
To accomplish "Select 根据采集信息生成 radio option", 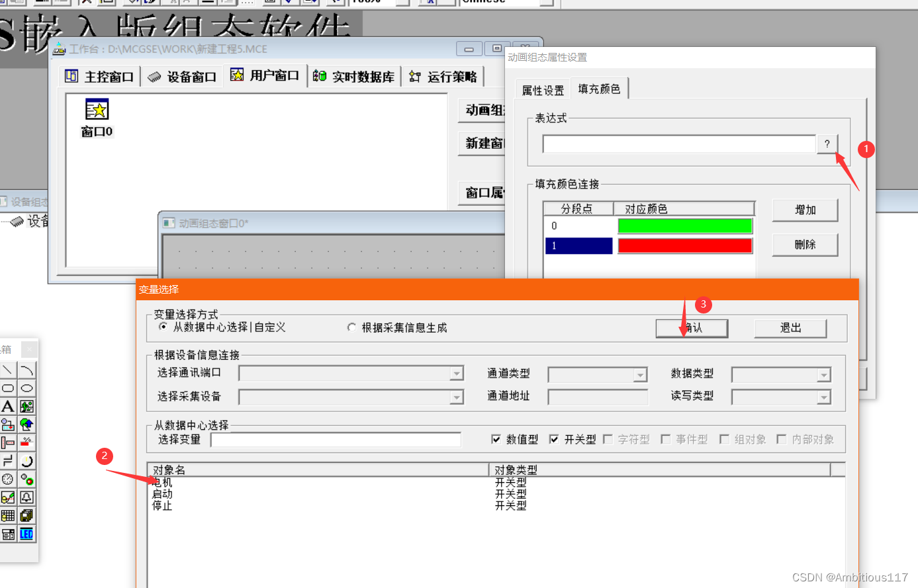I will 351,327.
